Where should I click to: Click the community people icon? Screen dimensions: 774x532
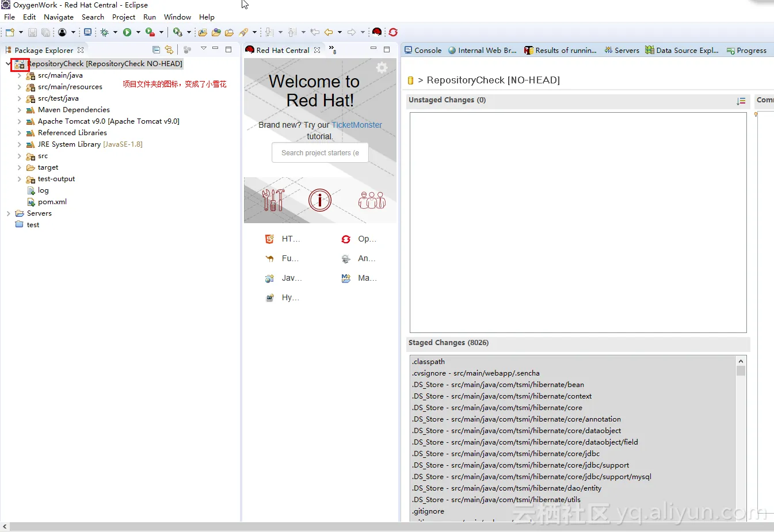[x=372, y=200]
